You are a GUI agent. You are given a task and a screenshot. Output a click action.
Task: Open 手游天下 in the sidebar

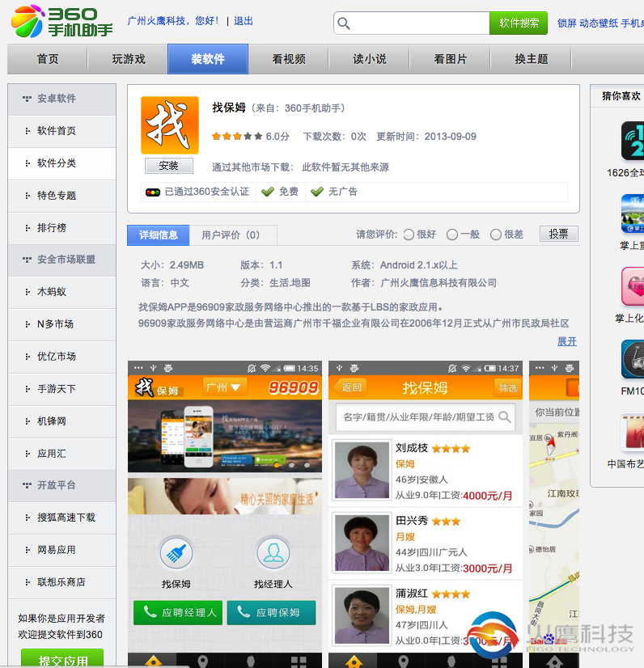pos(61,389)
